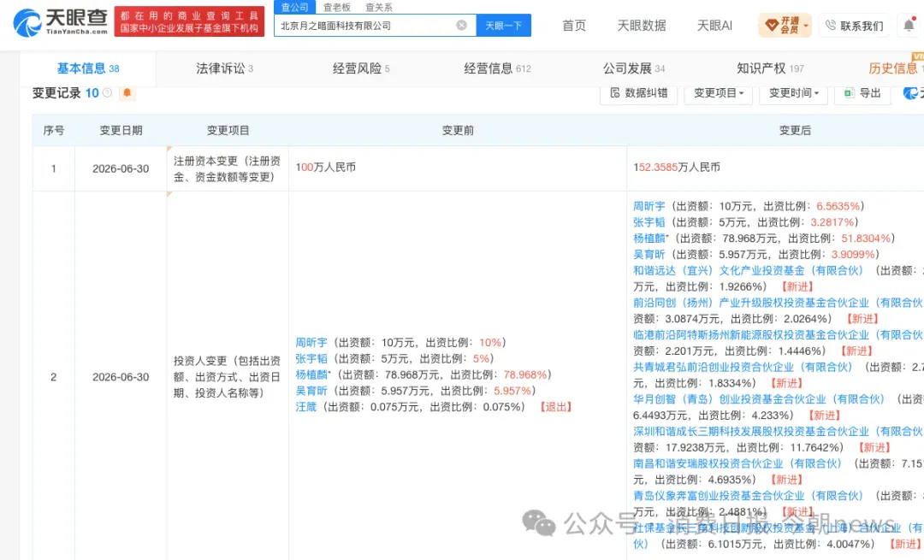
Task: Click the 序号 column header
Action: [54, 130]
